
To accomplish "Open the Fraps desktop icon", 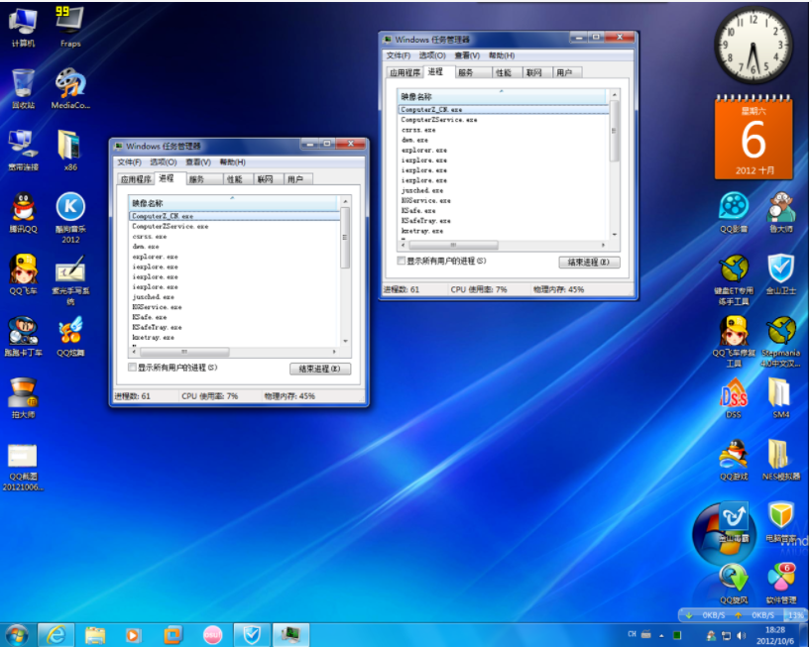I will [70, 27].
